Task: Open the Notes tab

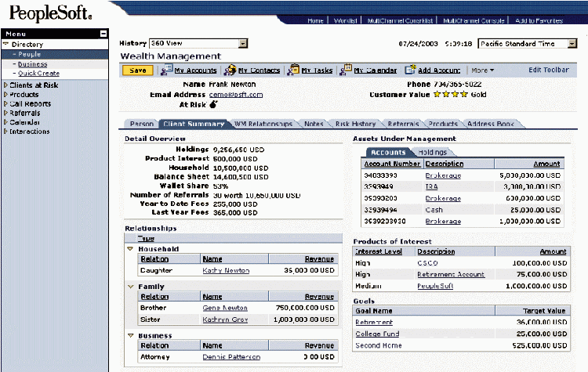Action: [x=314, y=124]
